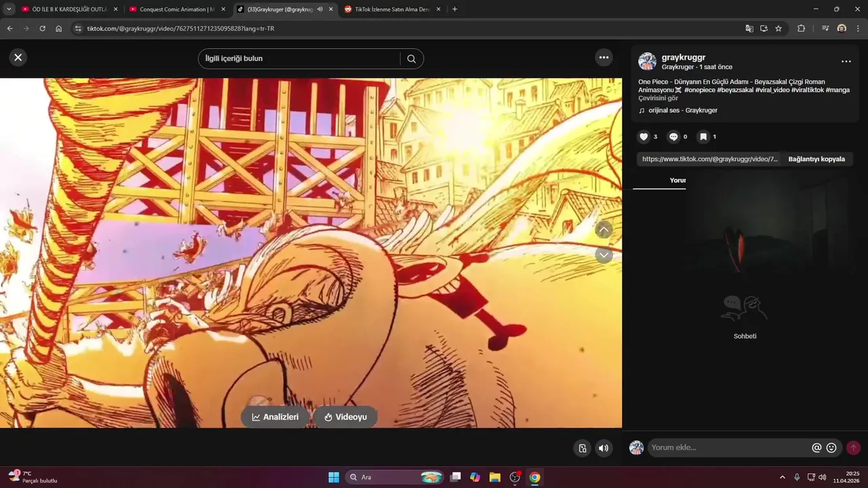Open File Explorer from taskbar

pyautogui.click(x=495, y=477)
